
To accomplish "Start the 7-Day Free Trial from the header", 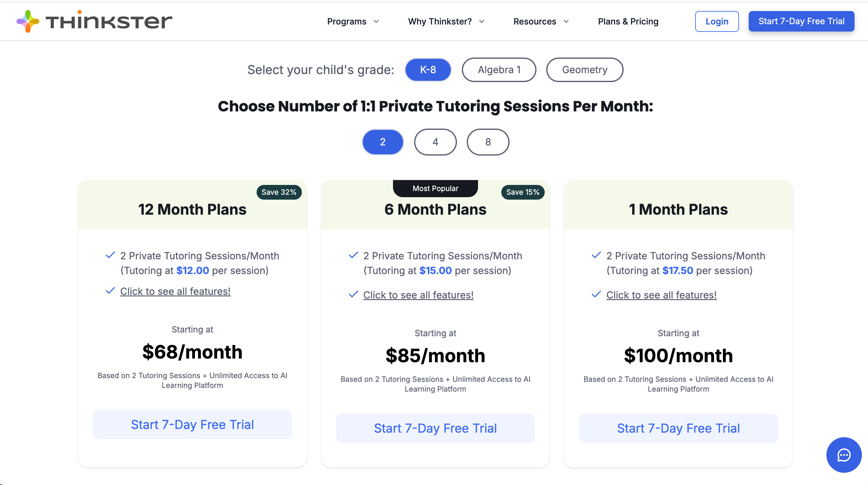I will point(801,21).
